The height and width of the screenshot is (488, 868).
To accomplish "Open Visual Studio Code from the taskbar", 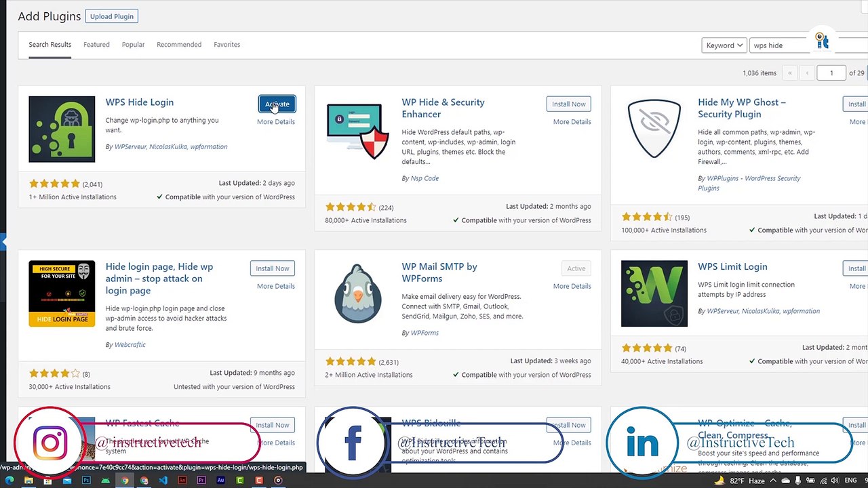I will coord(163,480).
